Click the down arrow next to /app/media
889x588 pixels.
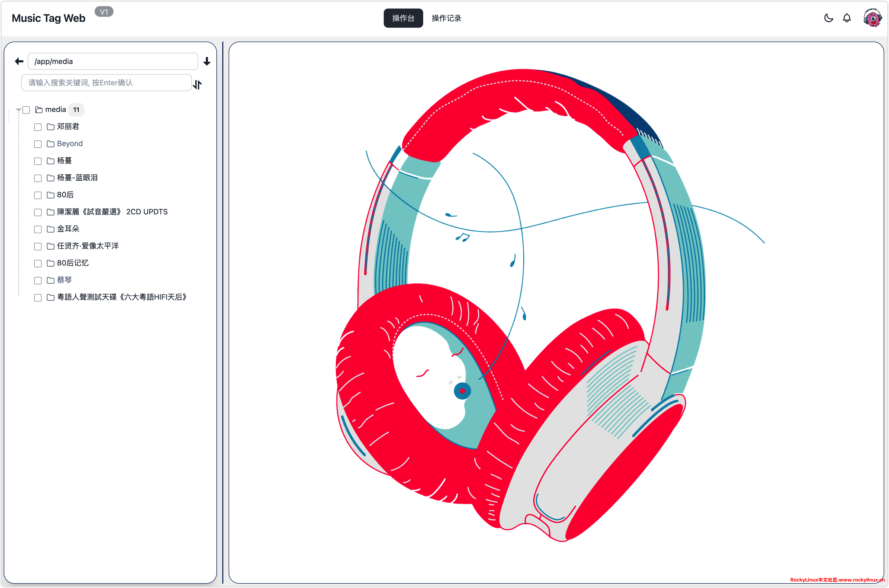pyautogui.click(x=207, y=61)
